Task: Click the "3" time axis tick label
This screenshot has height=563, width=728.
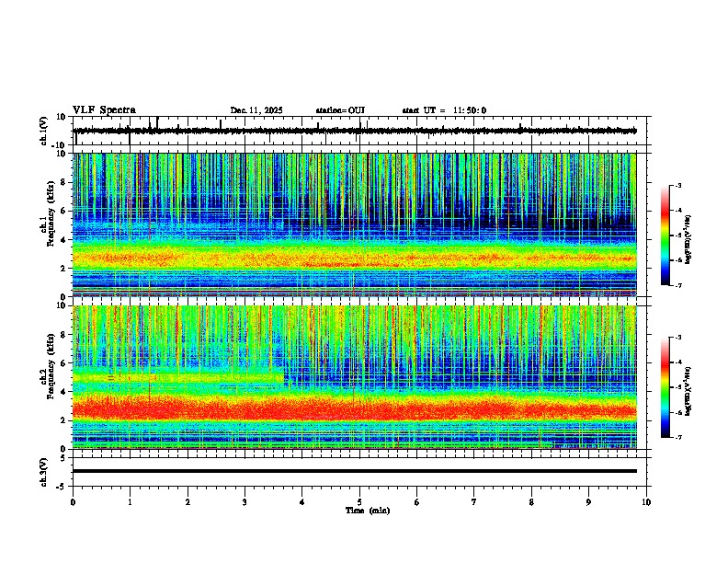Action: pyautogui.click(x=245, y=502)
